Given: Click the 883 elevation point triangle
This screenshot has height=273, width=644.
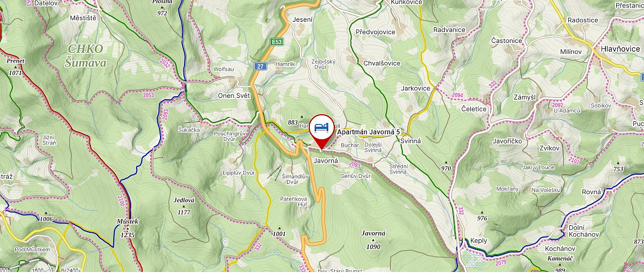Looking at the screenshot, I should click(302, 116).
